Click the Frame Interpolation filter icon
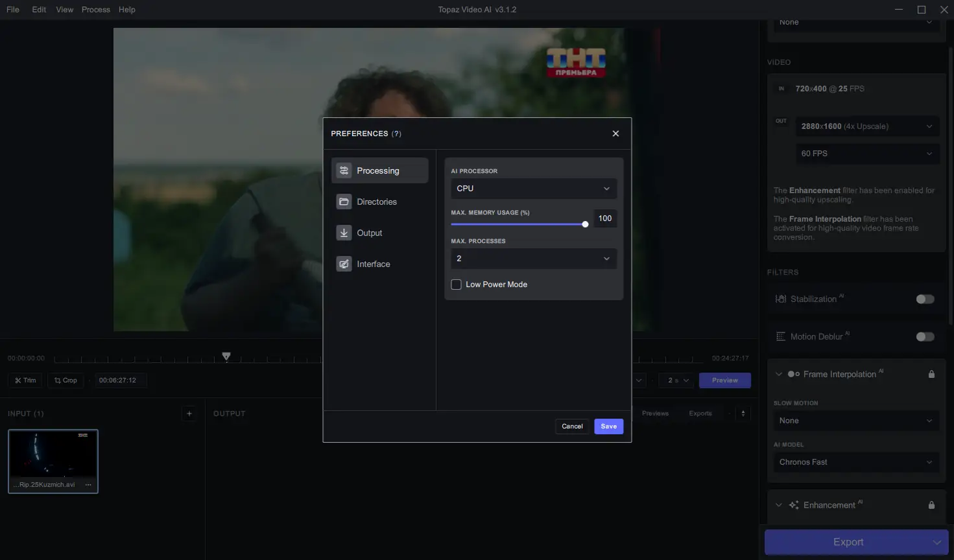Image resolution: width=954 pixels, height=560 pixels. (794, 375)
